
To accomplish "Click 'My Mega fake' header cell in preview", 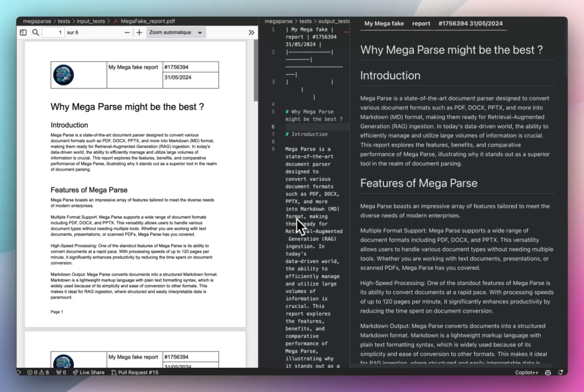I will point(384,23).
